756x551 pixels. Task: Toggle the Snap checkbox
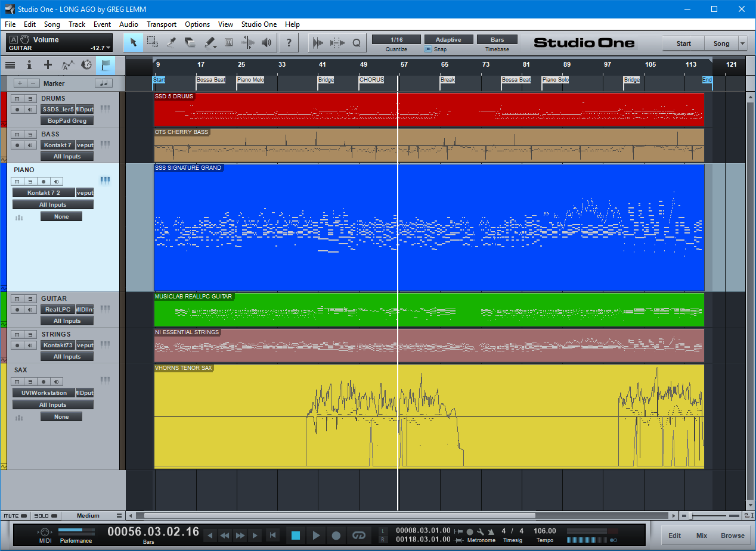(428, 49)
